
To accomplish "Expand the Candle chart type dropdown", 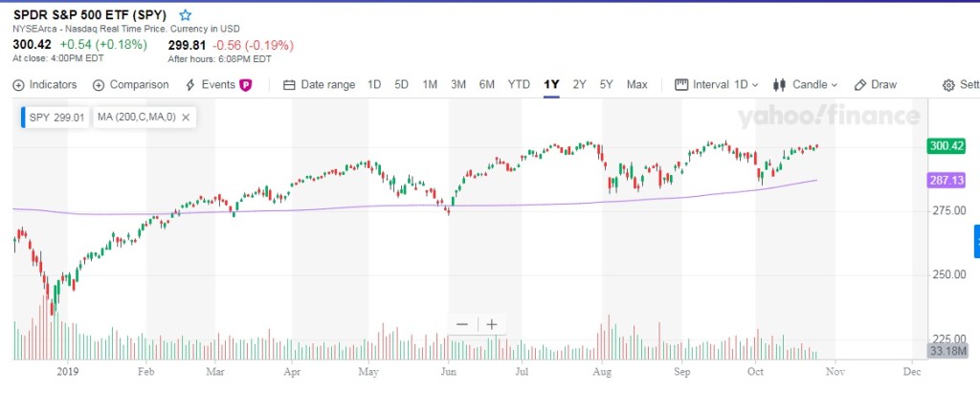I will coord(805,84).
